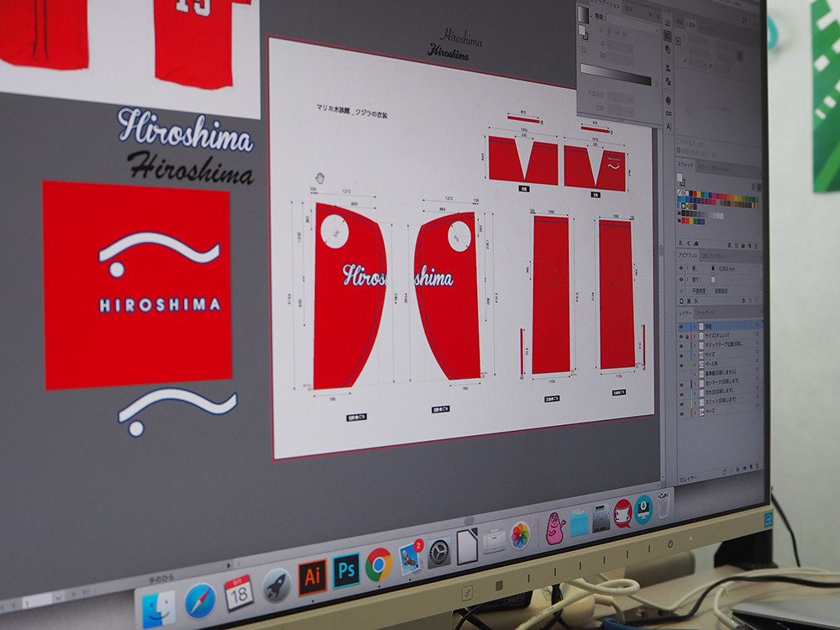
Task: Click the 不透明度 link in Appearance
Action: point(700,291)
